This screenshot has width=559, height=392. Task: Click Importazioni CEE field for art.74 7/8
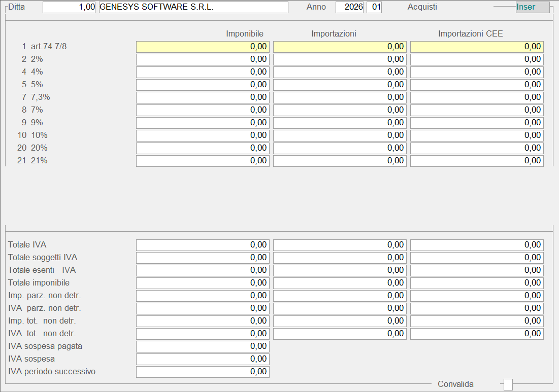point(477,47)
